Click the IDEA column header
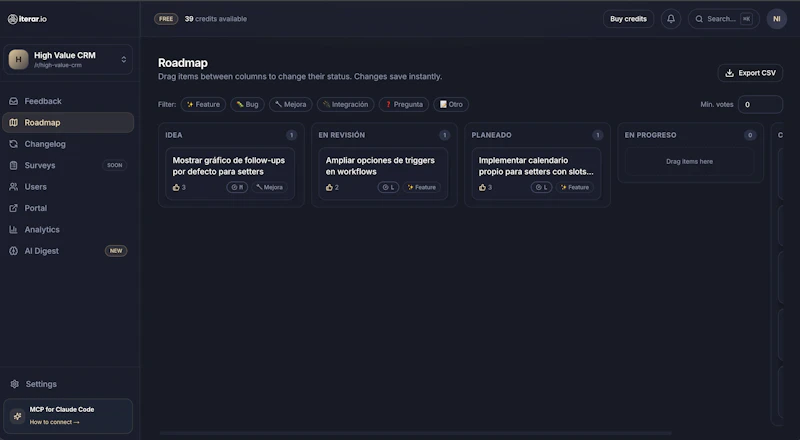Screen dimensions: 800x440 [173, 135]
